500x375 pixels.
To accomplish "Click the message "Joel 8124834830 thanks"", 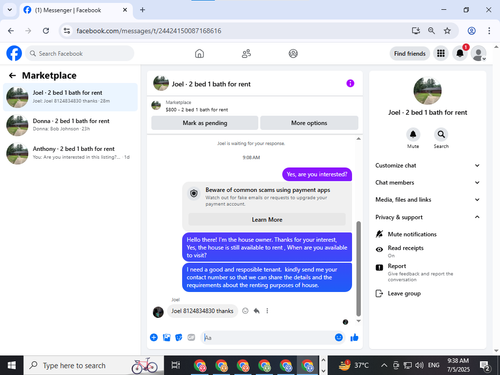I will 202,311.
